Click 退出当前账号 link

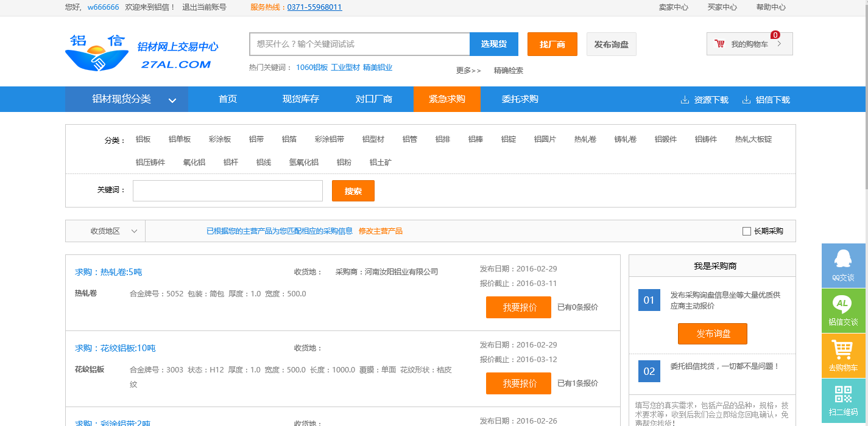click(x=204, y=7)
